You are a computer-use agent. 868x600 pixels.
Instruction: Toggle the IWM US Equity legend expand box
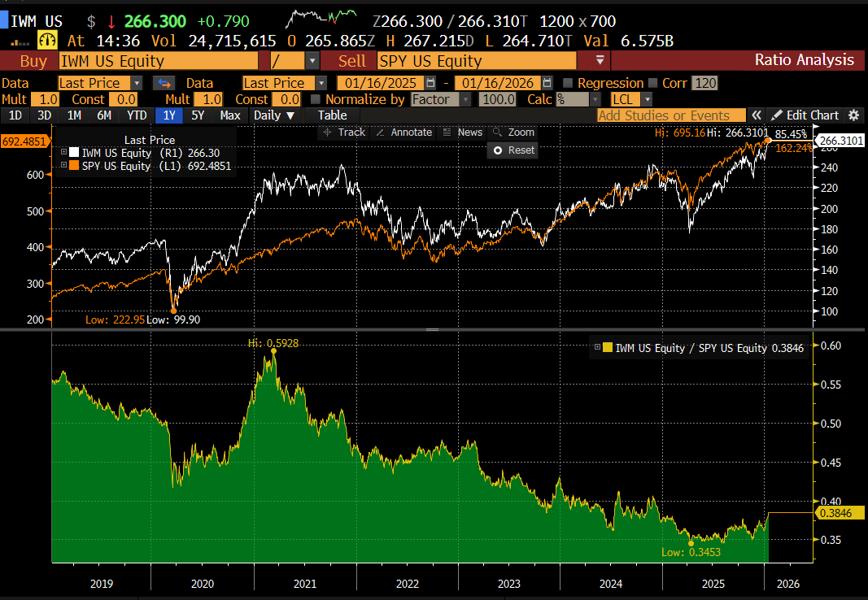pos(63,152)
